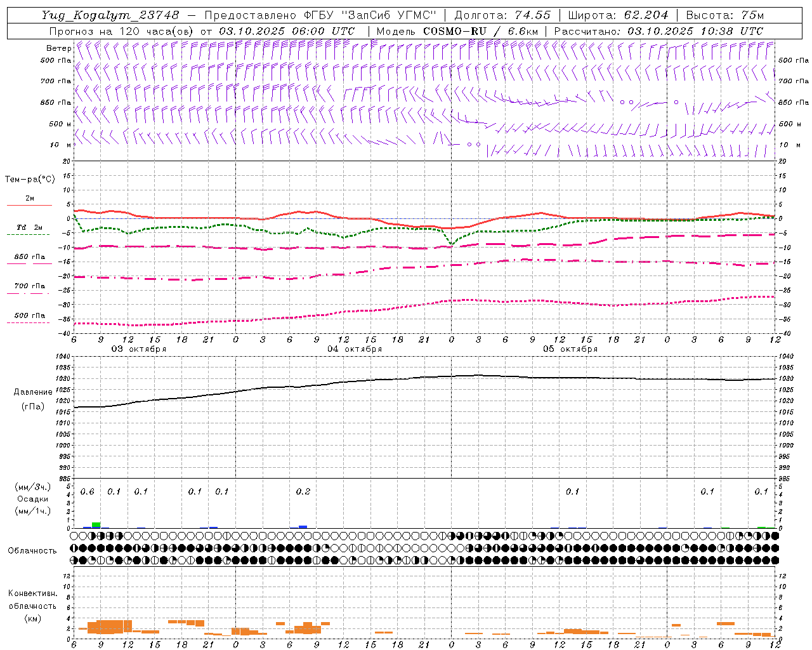Click the station title Yug_Kogalym_23748
The height and width of the screenshot is (650, 812).
(x=111, y=15)
